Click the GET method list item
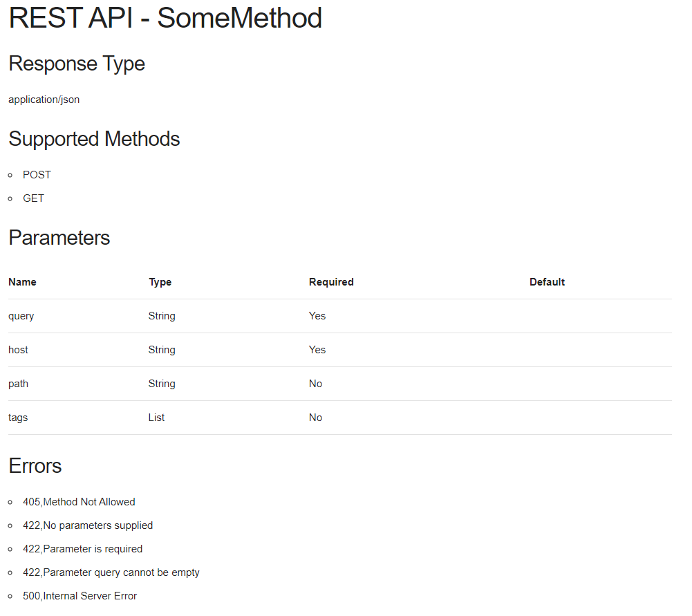This screenshot has width=692, height=616. click(x=33, y=198)
